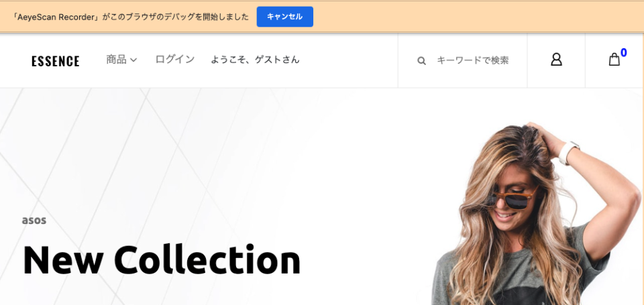Click the asos brand label

[x=34, y=221]
